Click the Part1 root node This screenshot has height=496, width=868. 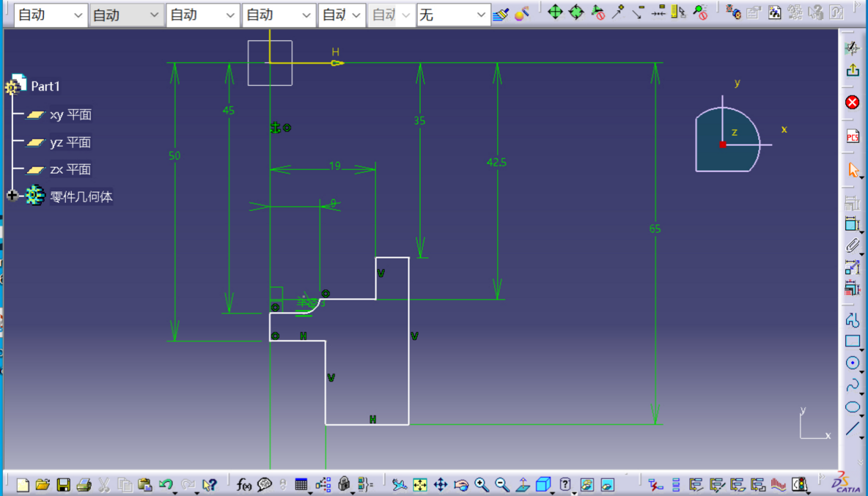tap(45, 86)
